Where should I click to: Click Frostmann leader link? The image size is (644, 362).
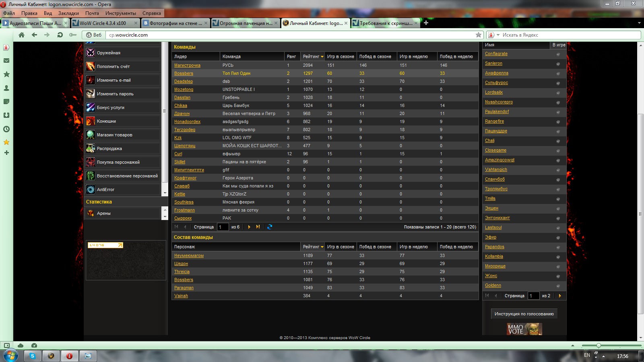click(184, 210)
